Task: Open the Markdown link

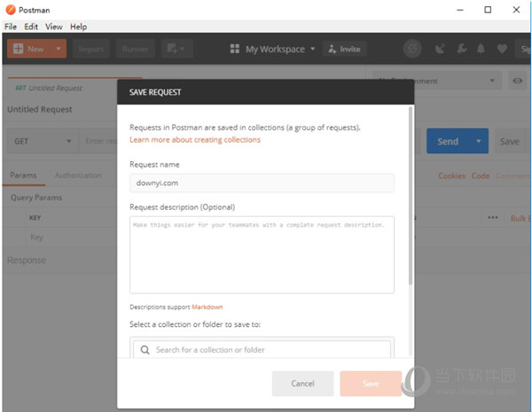Action: (207, 307)
